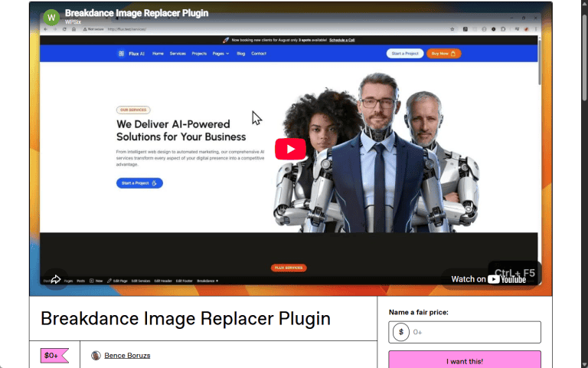588x368 pixels.
Task: Click the share arrow icon on the video
Action: click(x=55, y=279)
